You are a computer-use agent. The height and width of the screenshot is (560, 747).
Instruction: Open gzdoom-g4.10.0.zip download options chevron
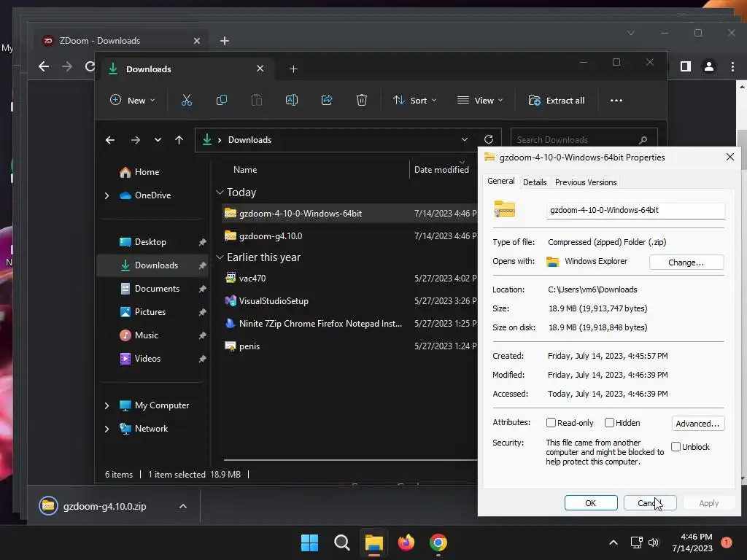[x=183, y=506]
